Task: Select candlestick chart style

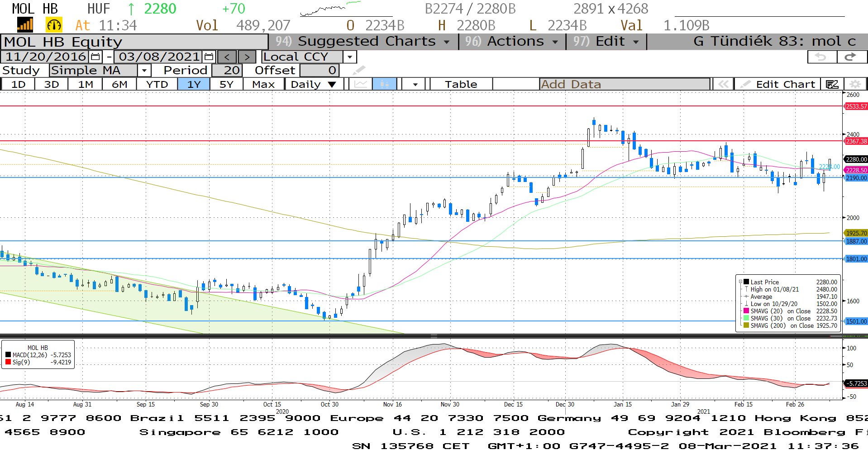Action: pos(385,84)
